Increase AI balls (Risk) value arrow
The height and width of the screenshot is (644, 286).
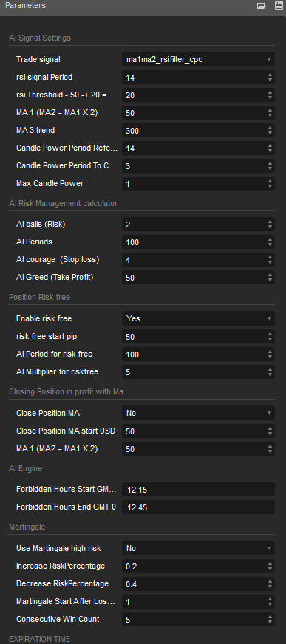click(x=270, y=222)
